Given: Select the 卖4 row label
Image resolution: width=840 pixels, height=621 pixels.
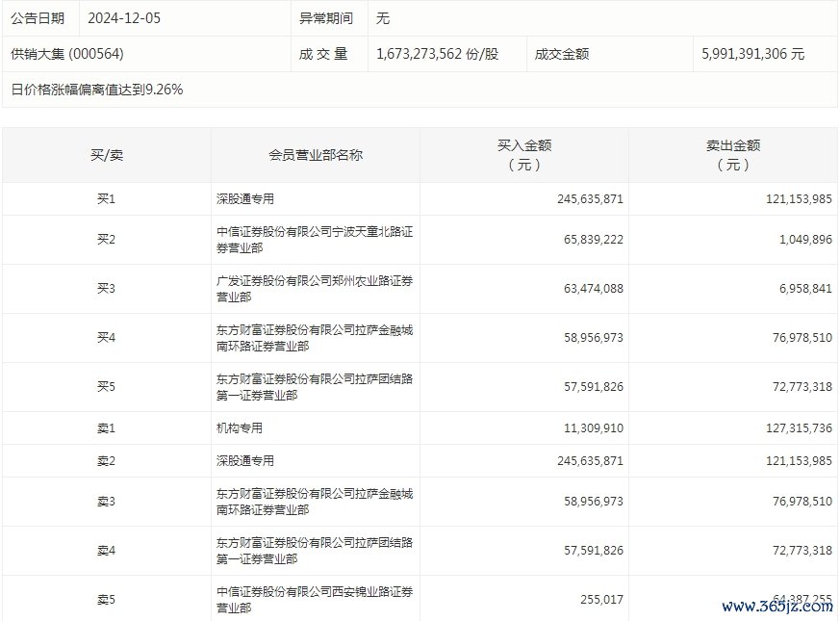Looking at the screenshot, I should click(x=106, y=550).
